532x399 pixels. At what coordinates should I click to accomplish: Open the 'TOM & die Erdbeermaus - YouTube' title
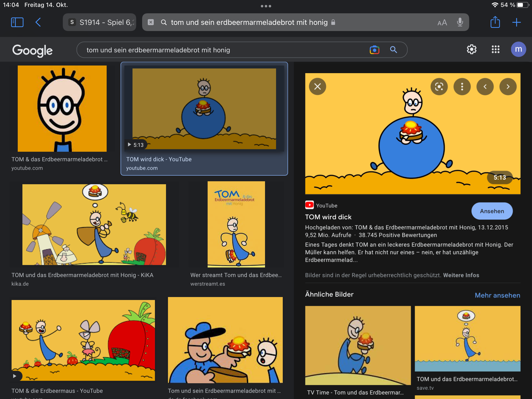[57, 391]
